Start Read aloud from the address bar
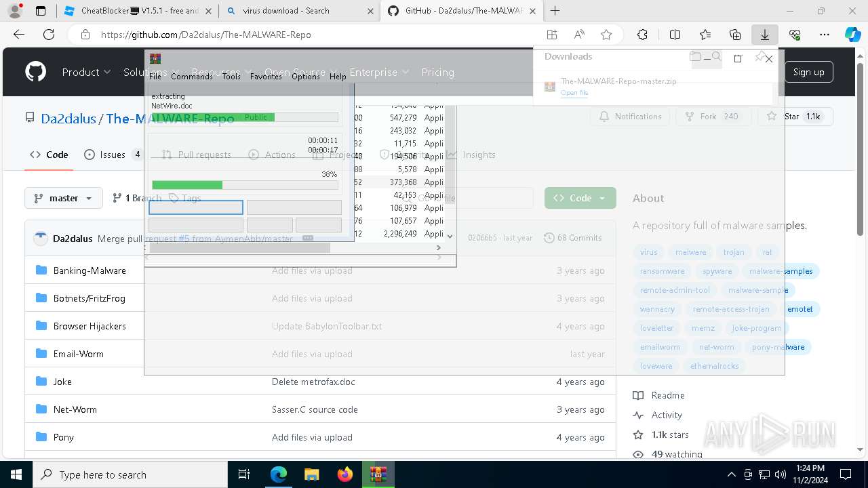 tap(579, 35)
